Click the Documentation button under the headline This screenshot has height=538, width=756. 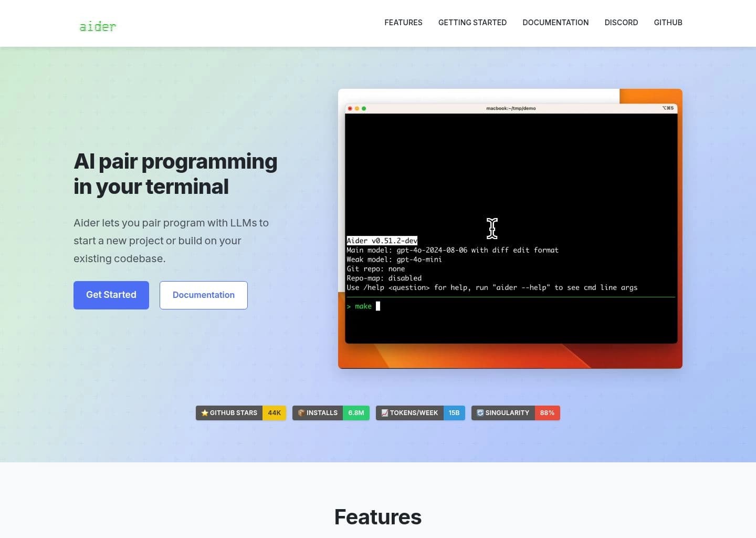[204, 295]
